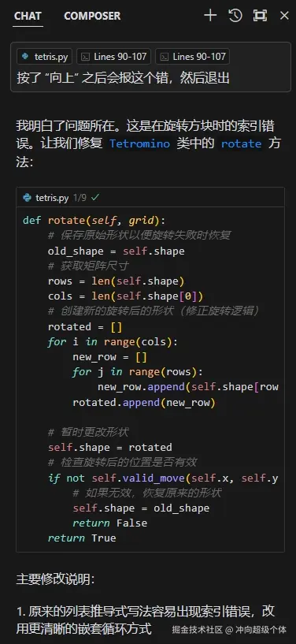The width and height of the screenshot is (296, 644).
Task: Click the tetris.py context file chip
Action: (x=45, y=57)
